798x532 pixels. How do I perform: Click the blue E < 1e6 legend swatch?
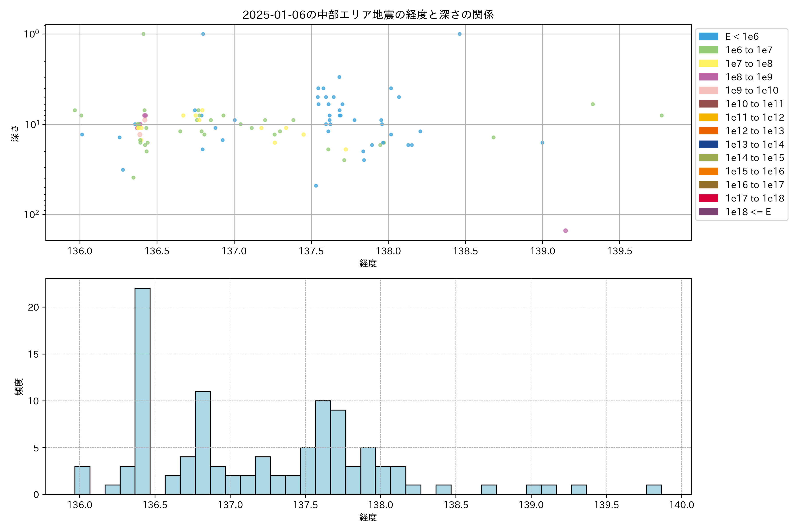point(708,37)
